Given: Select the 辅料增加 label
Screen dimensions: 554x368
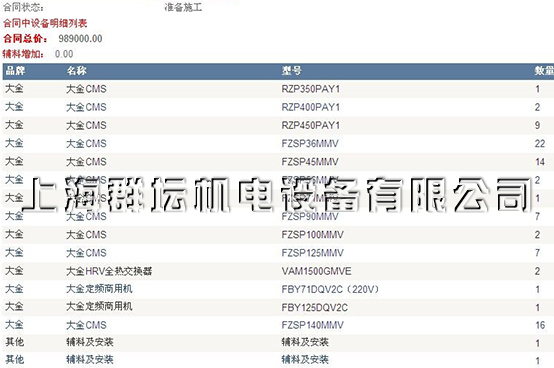Looking at the screenshot, I should 23,54.
